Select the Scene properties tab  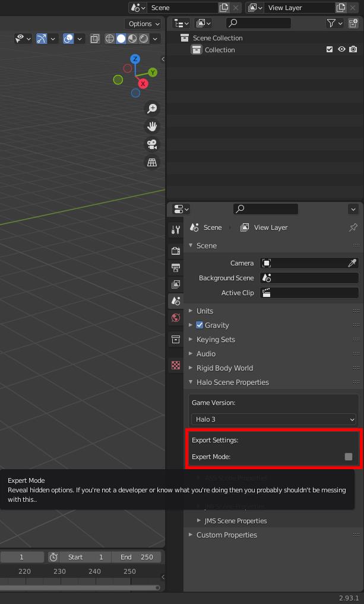176,301
